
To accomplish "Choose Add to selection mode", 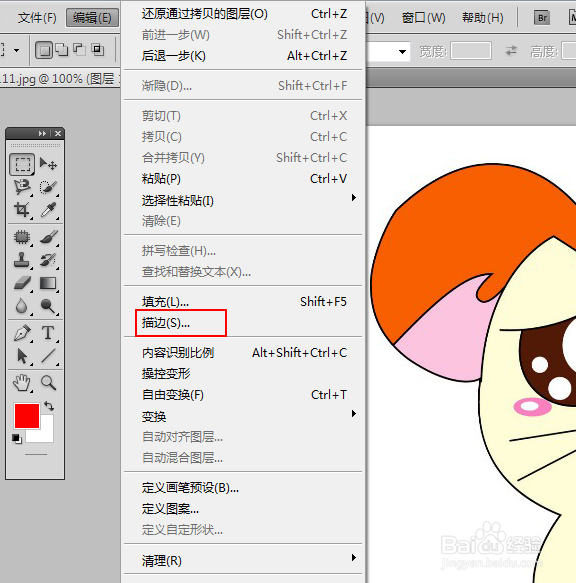I will 62,50.
